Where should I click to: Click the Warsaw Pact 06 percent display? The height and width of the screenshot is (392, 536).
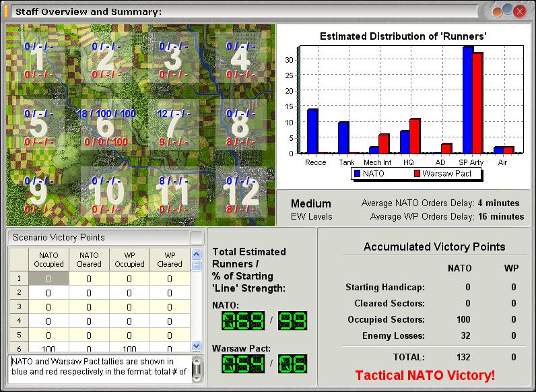tap(293, 364)
